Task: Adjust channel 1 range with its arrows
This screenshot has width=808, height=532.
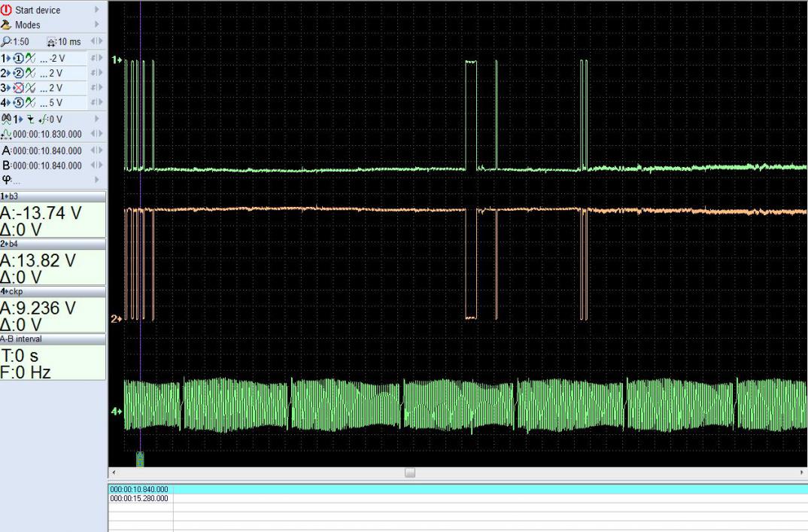Action: coord(97,58)
